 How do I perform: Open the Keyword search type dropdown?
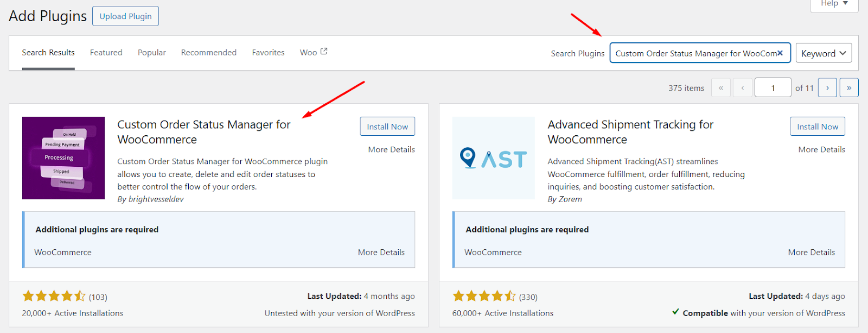pos(824,53)
